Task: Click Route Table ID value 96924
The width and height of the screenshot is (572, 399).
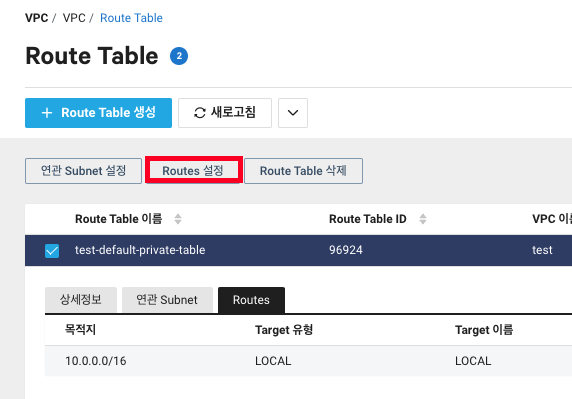Action: (x=346, y=250)
